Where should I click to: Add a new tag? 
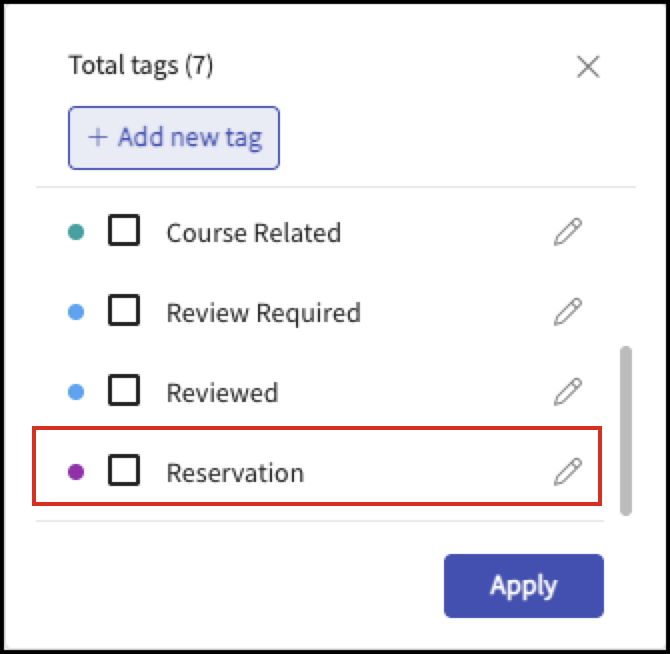tap(174, 138)
